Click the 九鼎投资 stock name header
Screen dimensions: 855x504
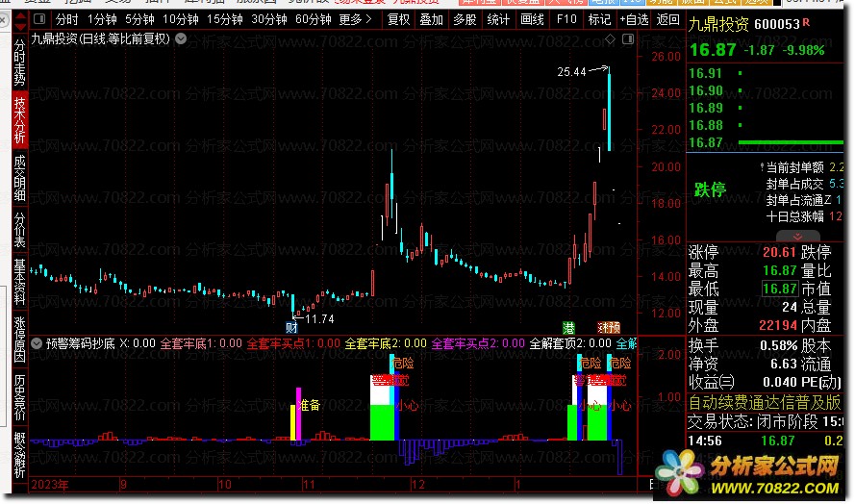point(717,24)
